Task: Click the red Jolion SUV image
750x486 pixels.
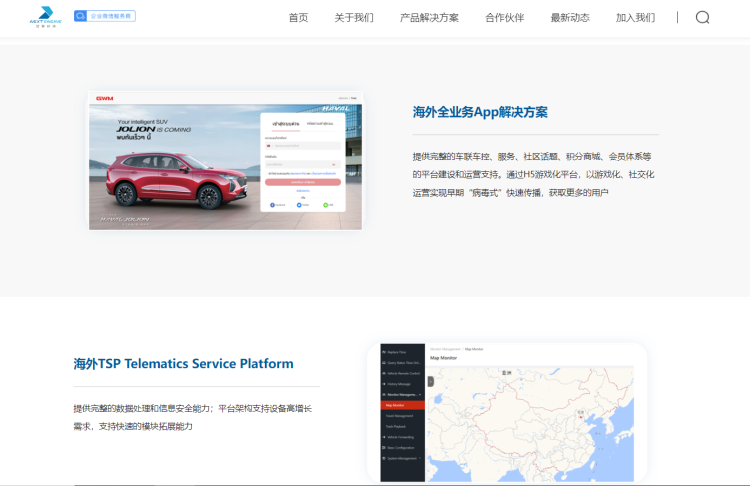Action: (179, 180)
